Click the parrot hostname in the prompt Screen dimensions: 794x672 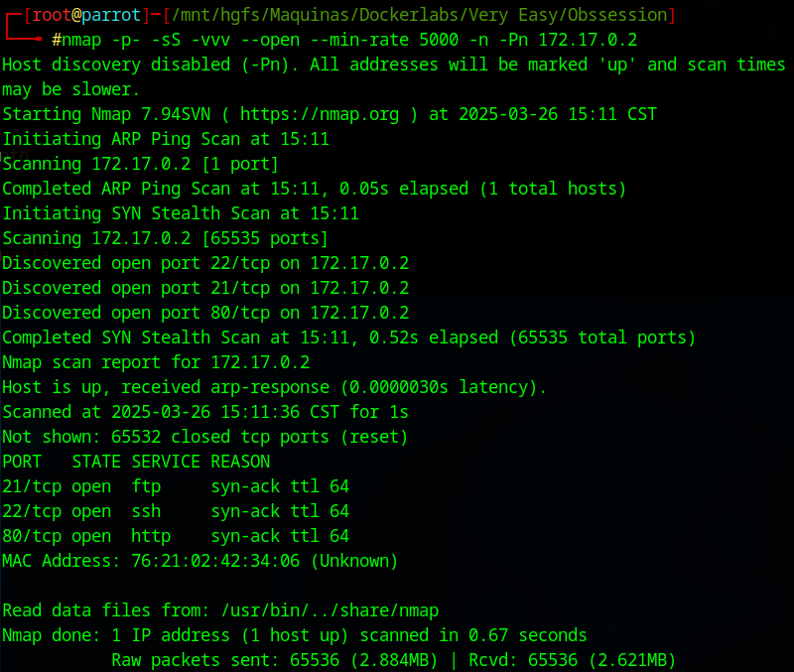[111, 15]
